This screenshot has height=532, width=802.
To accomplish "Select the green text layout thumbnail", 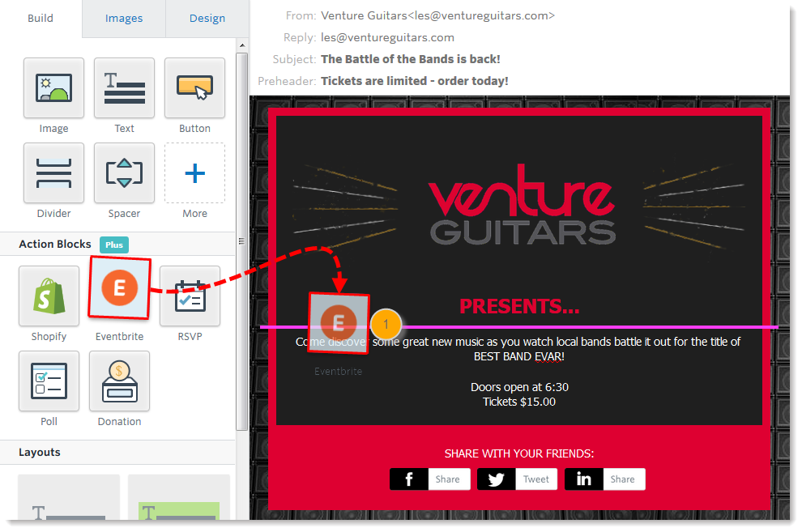I will [x=179, y=498].
